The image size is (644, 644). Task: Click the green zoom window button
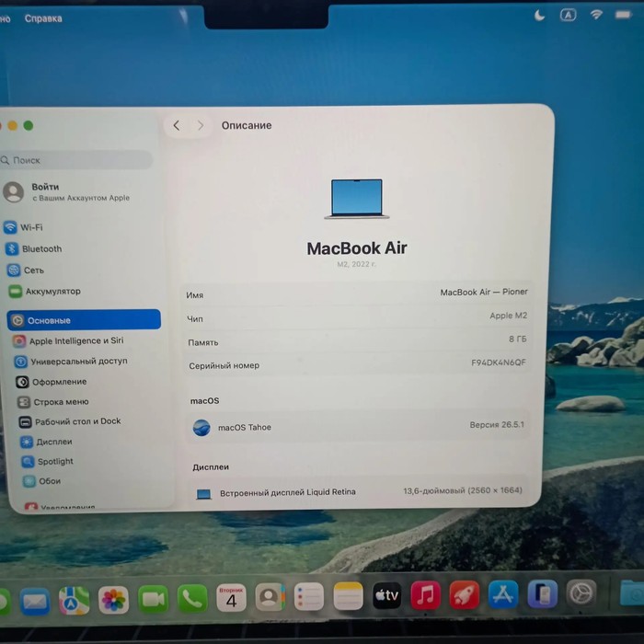[x=29, y=125]
